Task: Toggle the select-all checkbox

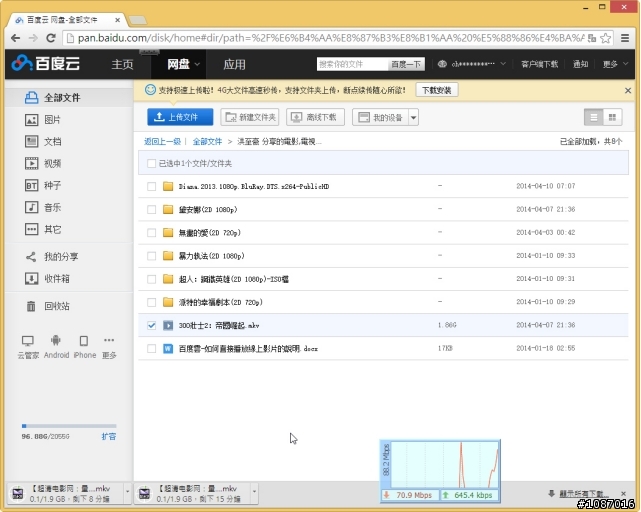Action: coord(151,164)
